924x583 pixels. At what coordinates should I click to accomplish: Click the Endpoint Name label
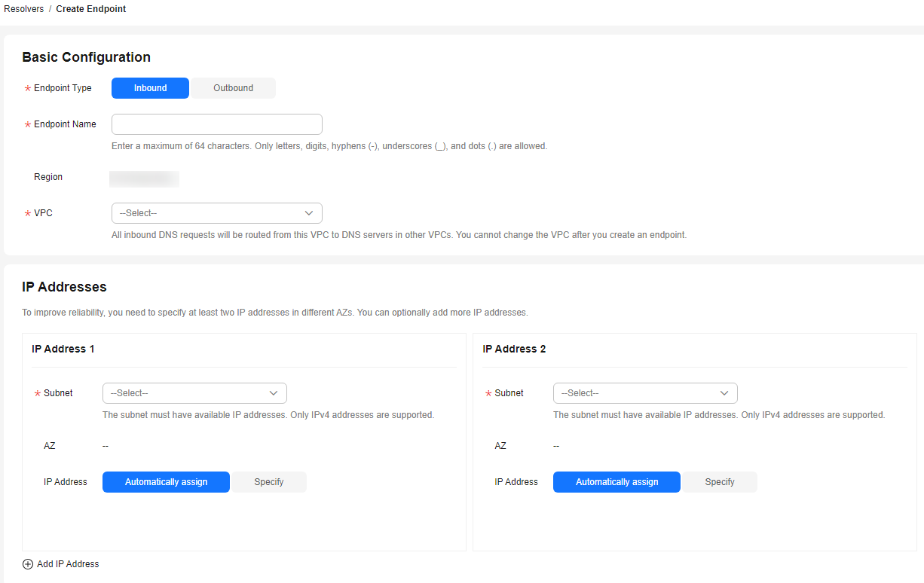65,124
